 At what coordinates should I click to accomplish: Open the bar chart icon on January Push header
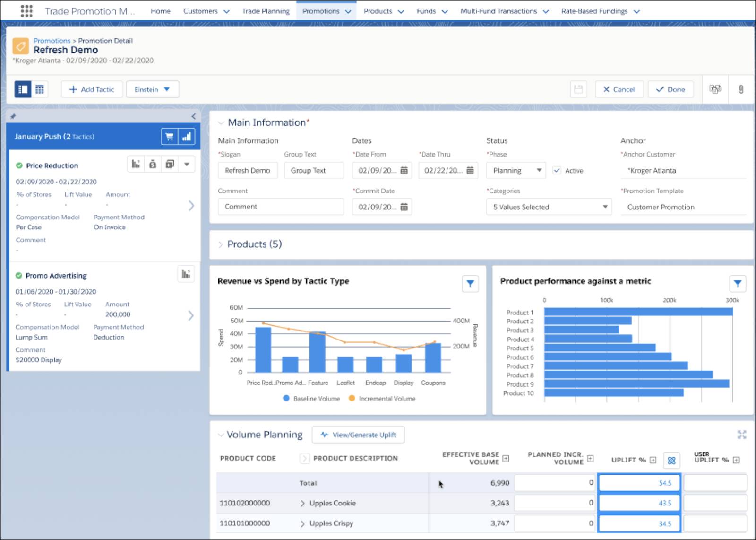pos(187,136)
